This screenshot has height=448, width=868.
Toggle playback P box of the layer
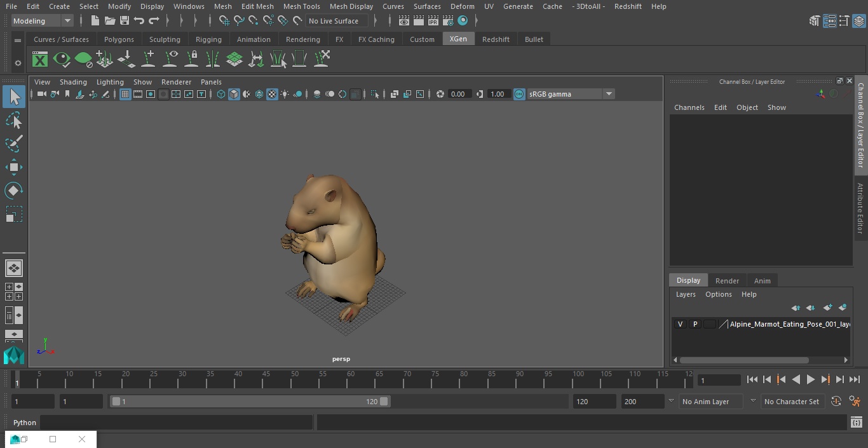[695, 324]
